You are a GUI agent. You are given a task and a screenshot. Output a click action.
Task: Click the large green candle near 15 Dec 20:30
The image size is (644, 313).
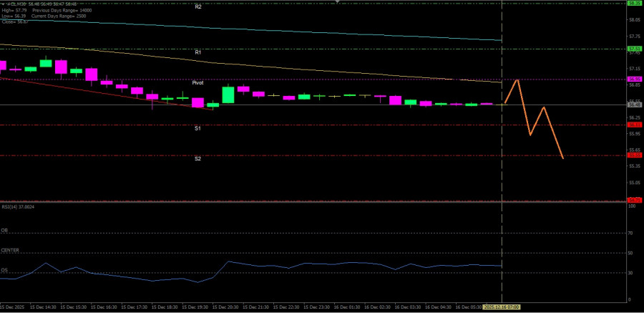pyautogui.click(x=228, y=95)
